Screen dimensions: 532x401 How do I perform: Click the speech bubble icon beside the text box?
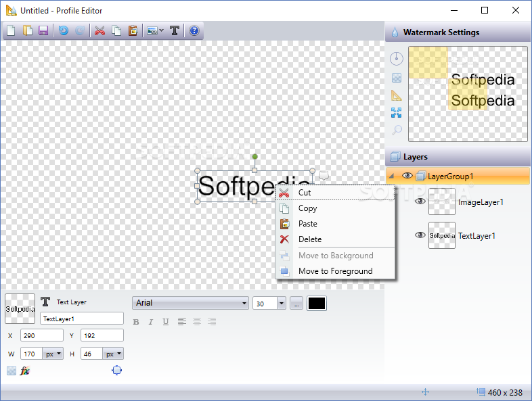(x=324, y=176)
